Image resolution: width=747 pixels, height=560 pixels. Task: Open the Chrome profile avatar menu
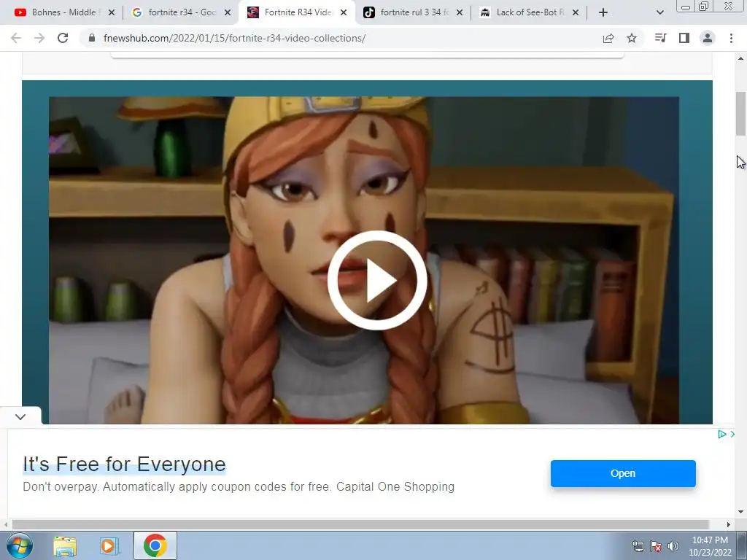(x=708, y=38)
